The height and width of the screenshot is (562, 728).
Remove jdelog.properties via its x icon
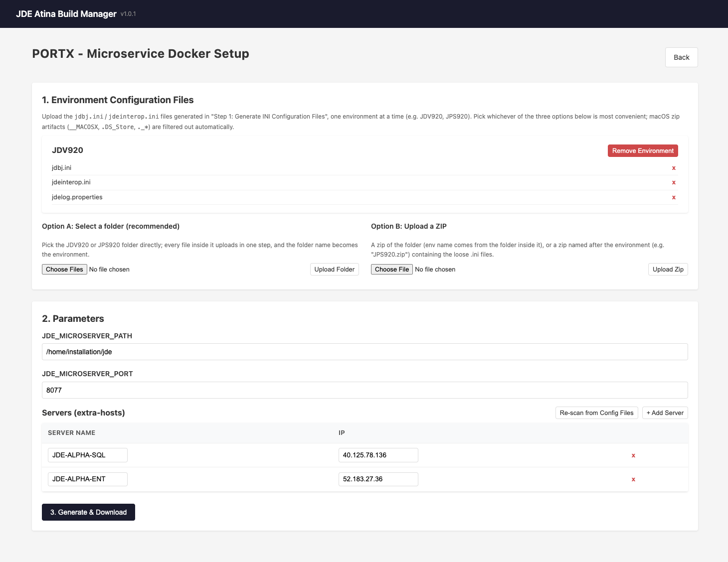(674, 197)
